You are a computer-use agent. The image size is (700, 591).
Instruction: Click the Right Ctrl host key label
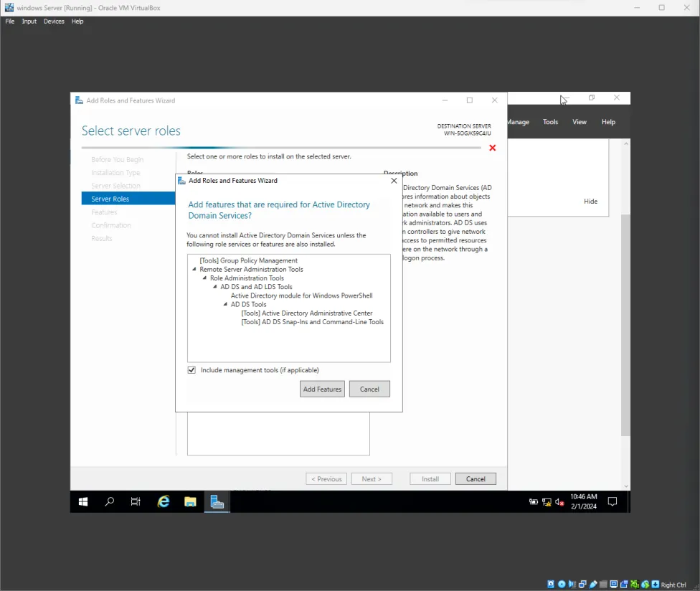point(673,585)
